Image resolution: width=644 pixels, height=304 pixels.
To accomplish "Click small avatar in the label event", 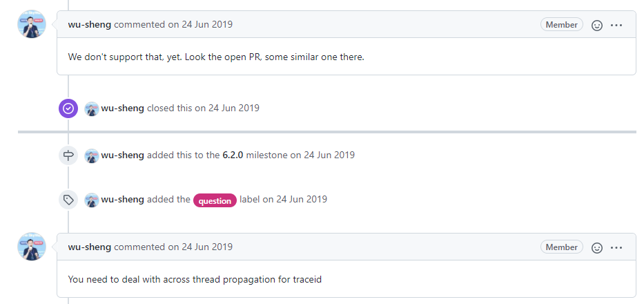I will click(x=92, y=200).
